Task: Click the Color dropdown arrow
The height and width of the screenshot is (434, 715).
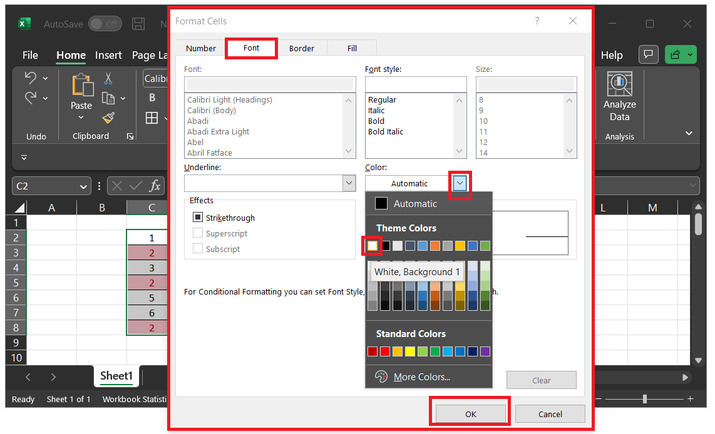Action: coord(460,184)
